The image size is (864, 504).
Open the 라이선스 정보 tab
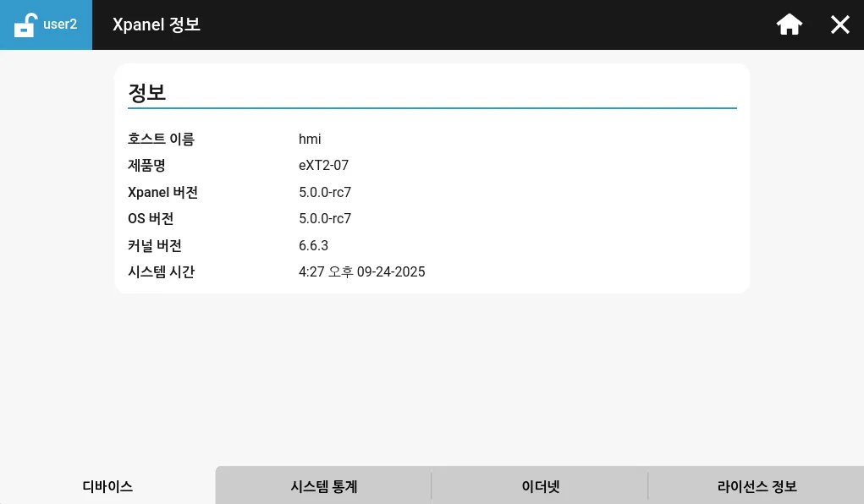click(757, 486)
